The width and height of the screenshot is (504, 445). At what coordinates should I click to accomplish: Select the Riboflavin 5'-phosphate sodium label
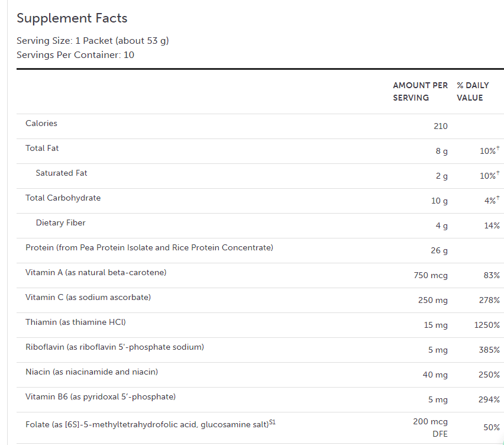tap(115, 347)
